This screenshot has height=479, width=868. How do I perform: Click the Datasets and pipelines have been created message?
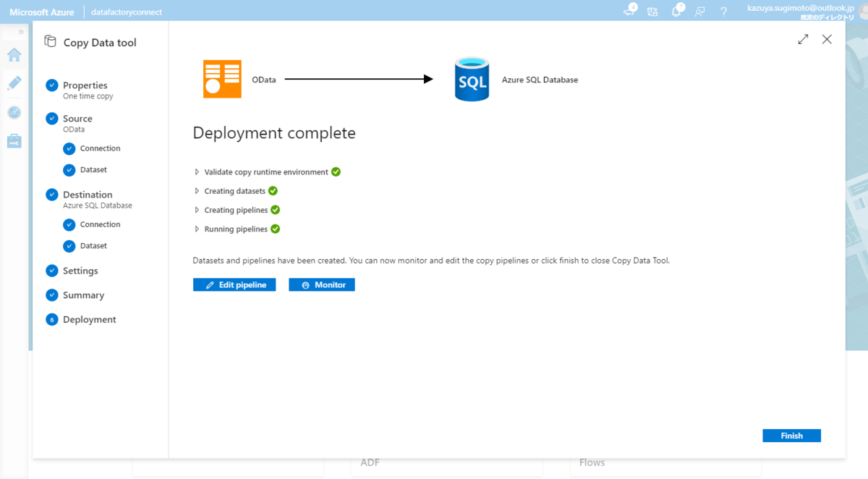[x=431, y=260]
